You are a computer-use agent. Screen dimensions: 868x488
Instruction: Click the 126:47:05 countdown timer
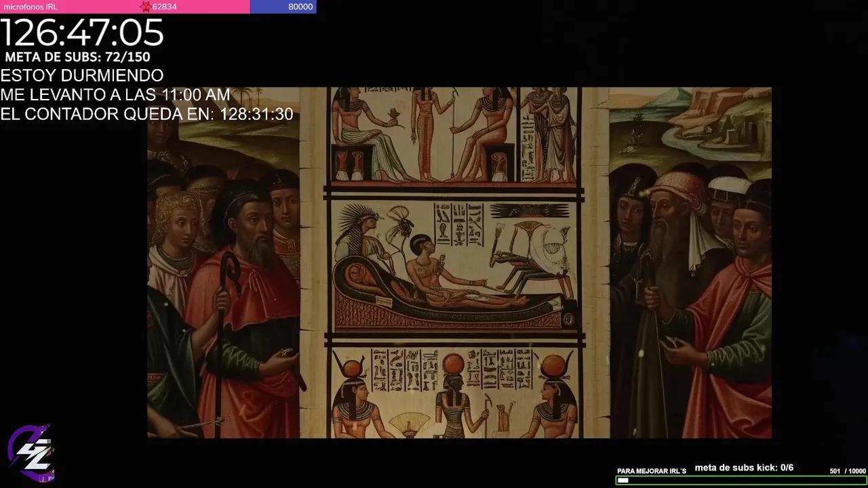click(82, 33)
